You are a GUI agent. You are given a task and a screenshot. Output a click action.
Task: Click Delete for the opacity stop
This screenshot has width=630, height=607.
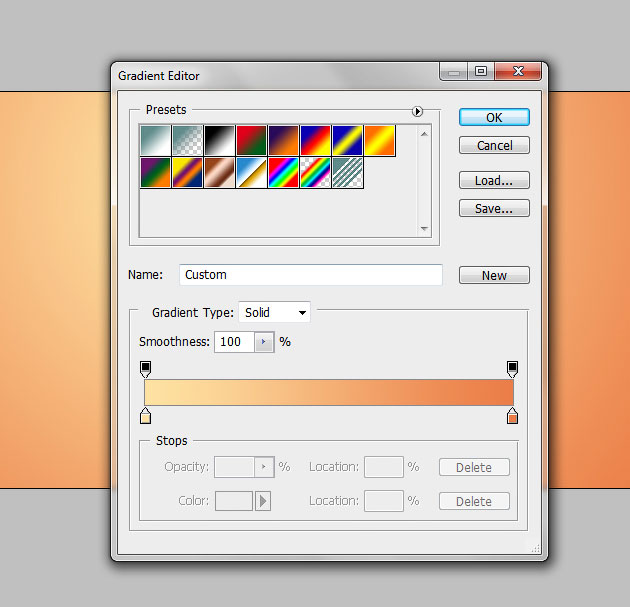[x=474, y=467]
